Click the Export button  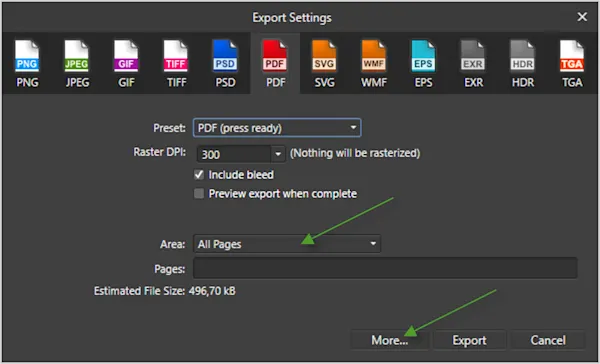tap(469, 340)
